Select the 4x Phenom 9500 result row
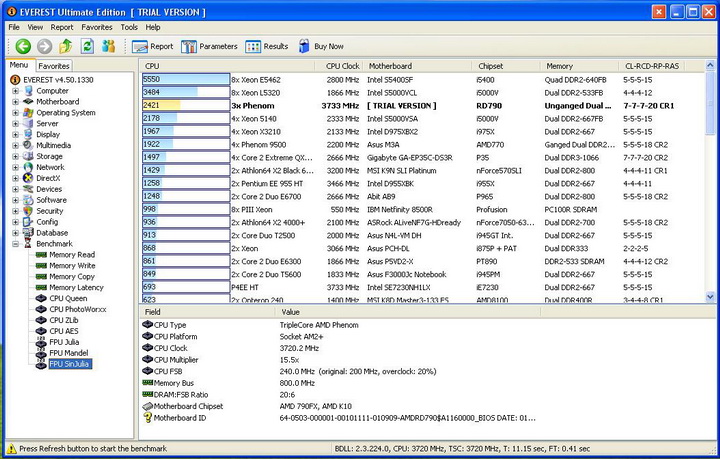 (x=422, y=145)
